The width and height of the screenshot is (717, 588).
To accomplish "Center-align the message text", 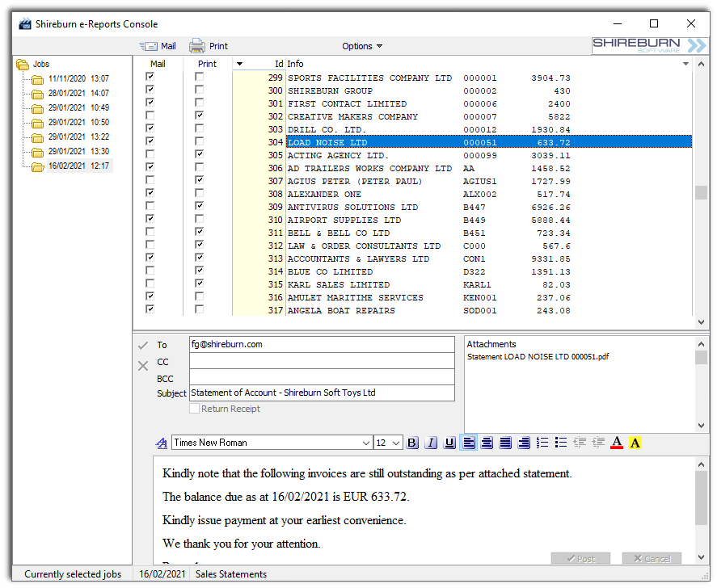I will click(487, 443).
